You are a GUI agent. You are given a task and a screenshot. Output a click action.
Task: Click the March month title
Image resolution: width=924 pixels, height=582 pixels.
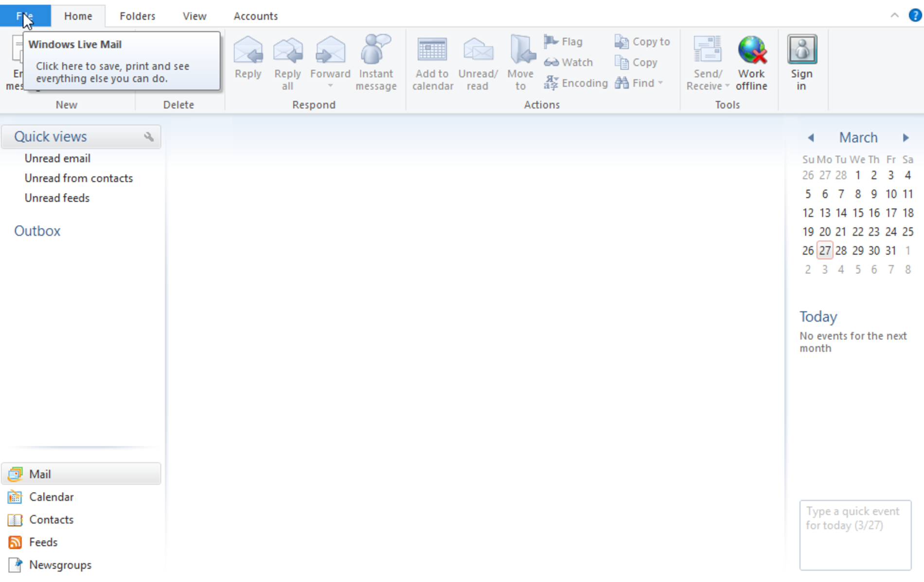[x=858, y=138]
